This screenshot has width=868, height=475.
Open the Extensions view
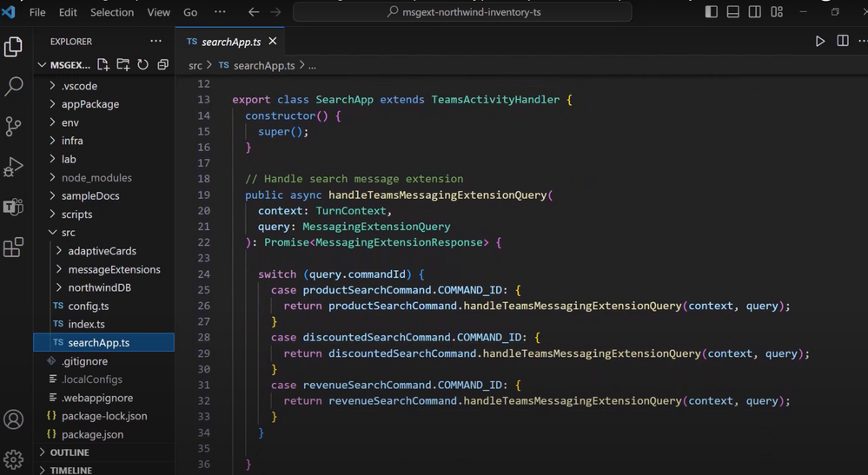pos(14,247)
